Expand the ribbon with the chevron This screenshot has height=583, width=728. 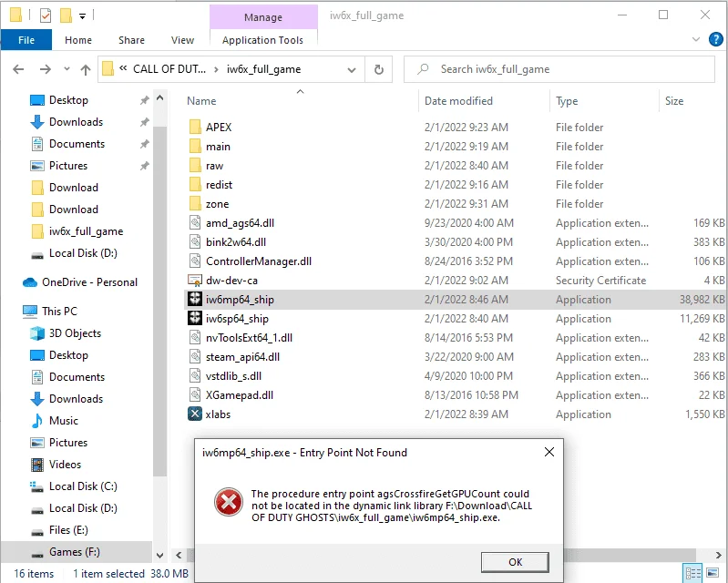[695, 39]
